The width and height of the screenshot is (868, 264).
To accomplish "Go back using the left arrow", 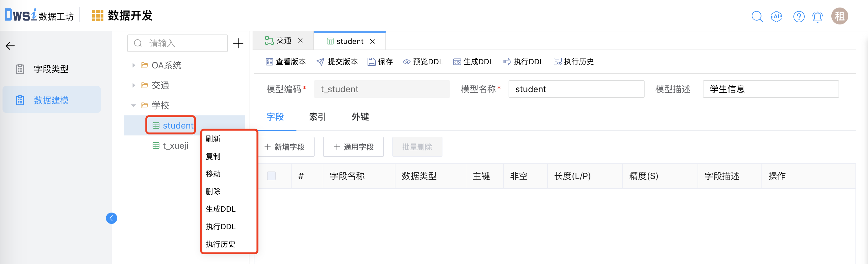I will [10, 46].
